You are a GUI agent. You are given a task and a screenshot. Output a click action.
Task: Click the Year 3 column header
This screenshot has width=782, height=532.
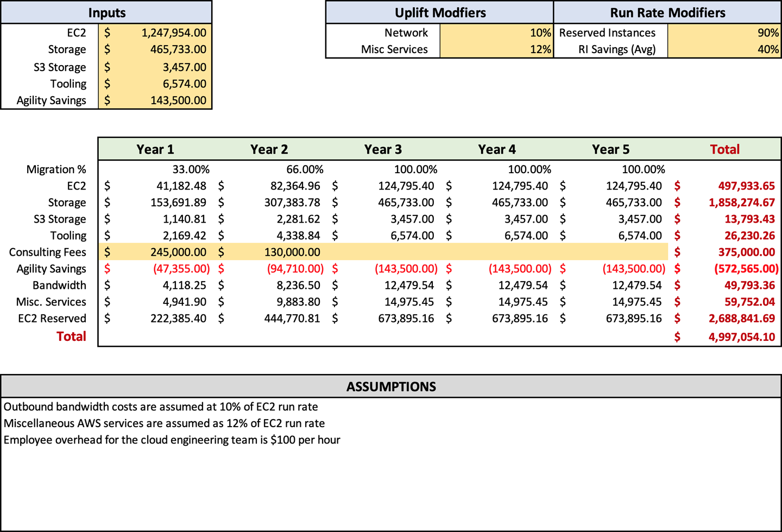coord(383,149)
